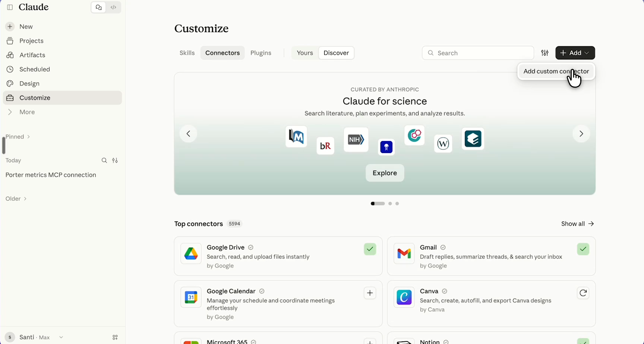Switch to the Plugins tab
Screen dimensions: 644x344
tap(261, 53)
